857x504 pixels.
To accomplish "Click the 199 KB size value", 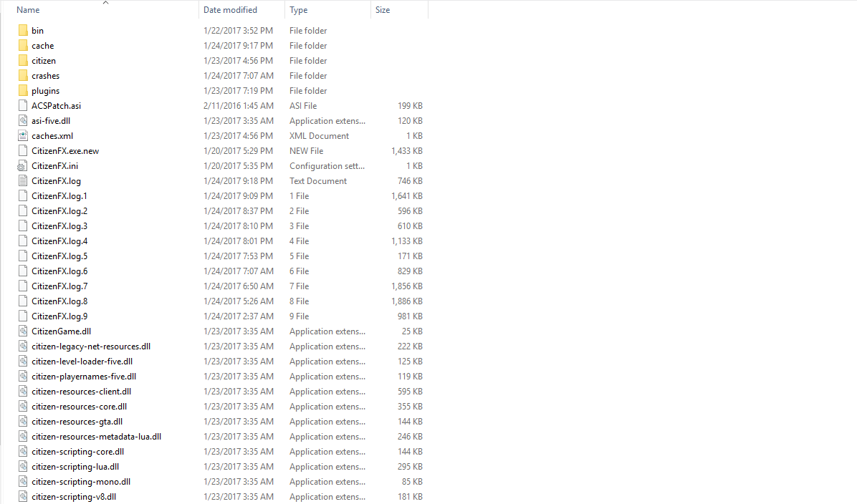I will [410, 105].
